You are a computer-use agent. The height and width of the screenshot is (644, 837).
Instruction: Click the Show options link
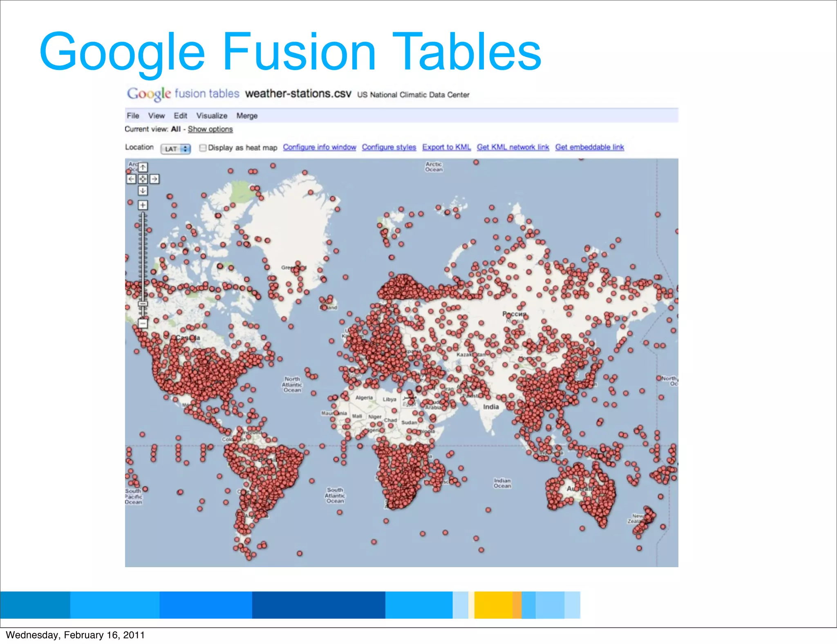coord(210,129)
